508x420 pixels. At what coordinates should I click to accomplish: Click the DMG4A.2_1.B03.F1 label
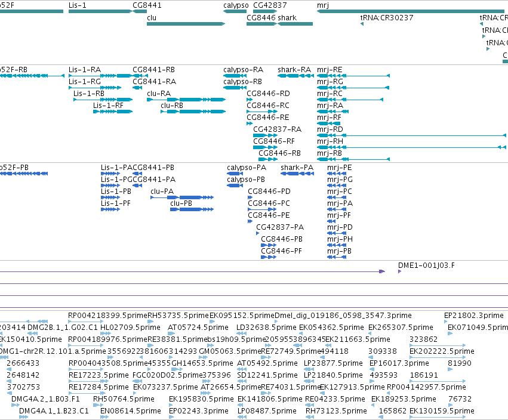(x=45, y=399)
